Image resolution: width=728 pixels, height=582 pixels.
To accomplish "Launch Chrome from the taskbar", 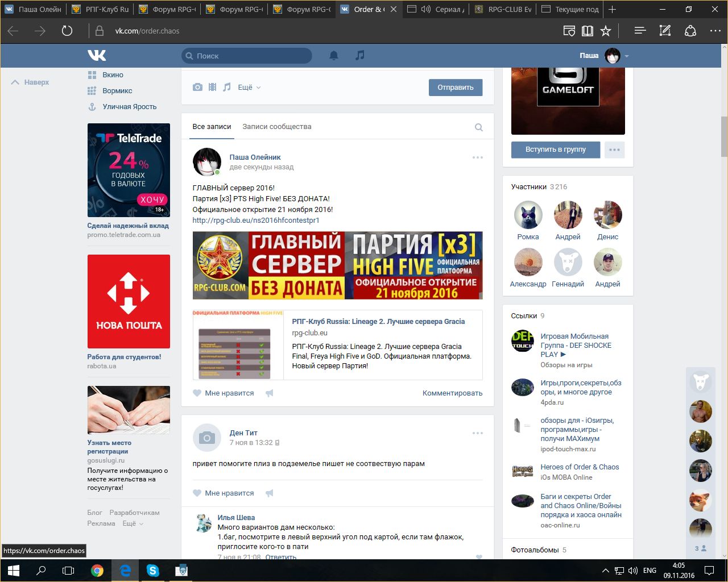I will tap(97, 570).
